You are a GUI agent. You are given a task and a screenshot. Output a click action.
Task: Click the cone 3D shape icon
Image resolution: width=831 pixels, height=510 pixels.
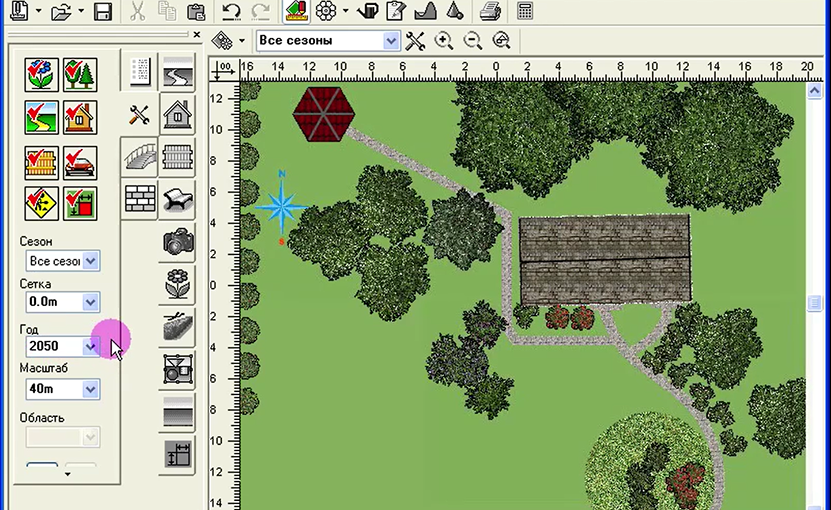click(x=455, y=11)
